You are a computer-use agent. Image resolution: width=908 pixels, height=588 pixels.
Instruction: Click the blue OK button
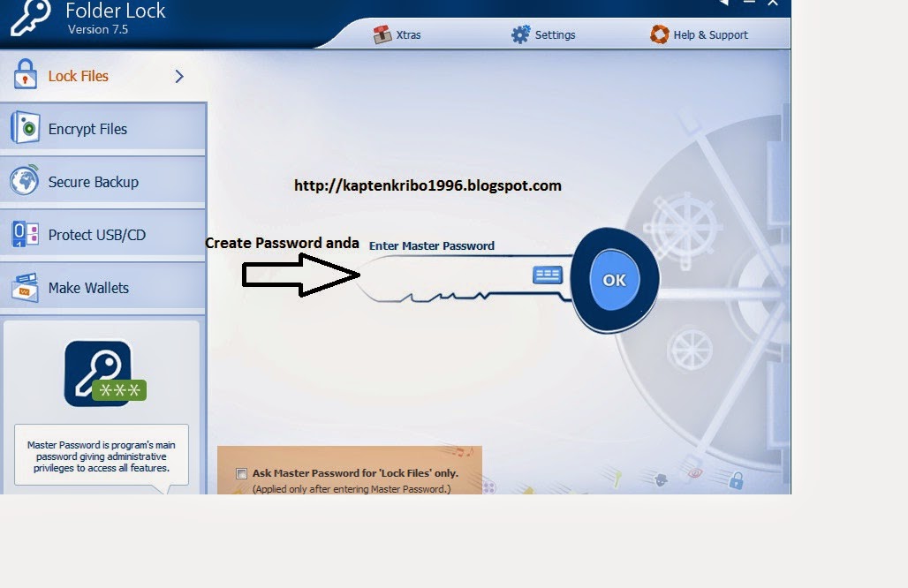(615, 280)
